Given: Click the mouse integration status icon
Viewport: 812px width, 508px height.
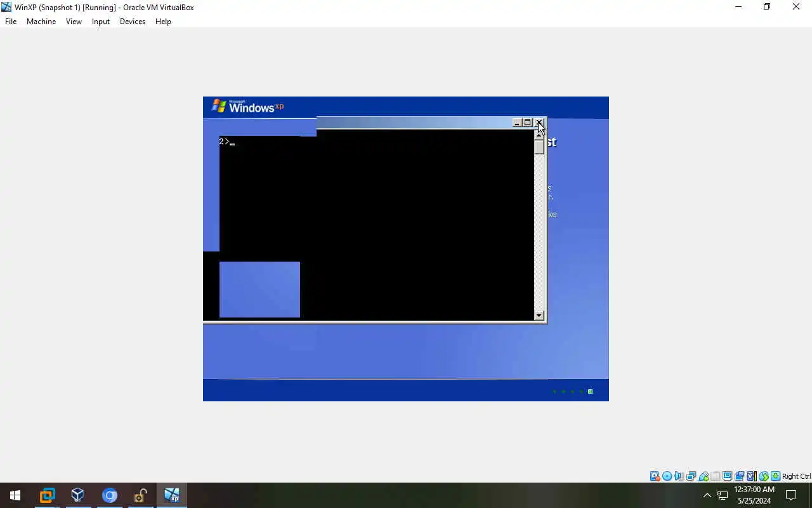Looking at the screenshot, I should click(x=764, y=476).
